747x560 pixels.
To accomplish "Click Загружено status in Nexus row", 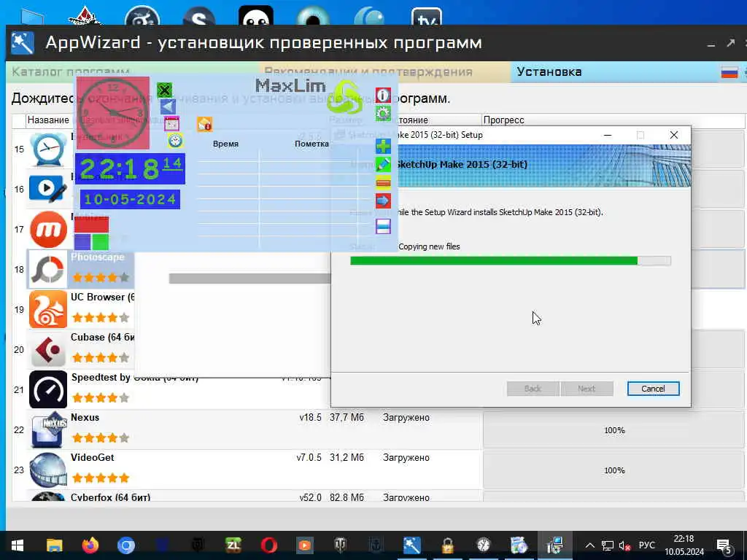I will pos(406,418).
